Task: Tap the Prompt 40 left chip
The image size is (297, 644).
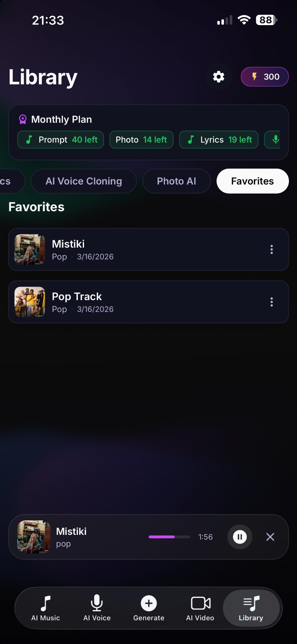Action: click(x=61, y=140)
